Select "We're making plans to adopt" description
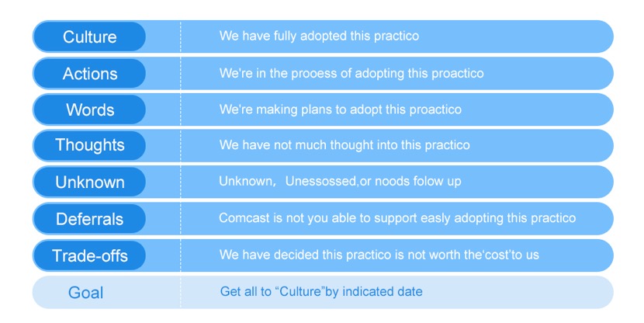 click(x=340, y=109)
